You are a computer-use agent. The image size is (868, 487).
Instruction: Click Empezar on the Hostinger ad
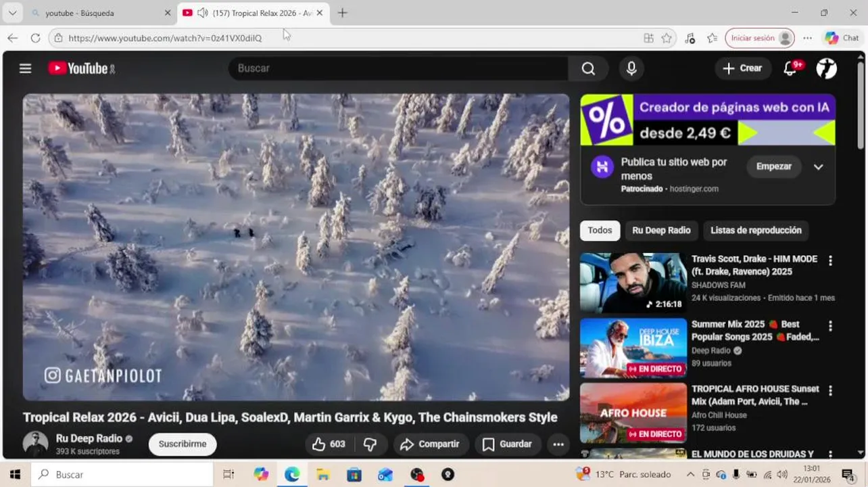[773, 166]
